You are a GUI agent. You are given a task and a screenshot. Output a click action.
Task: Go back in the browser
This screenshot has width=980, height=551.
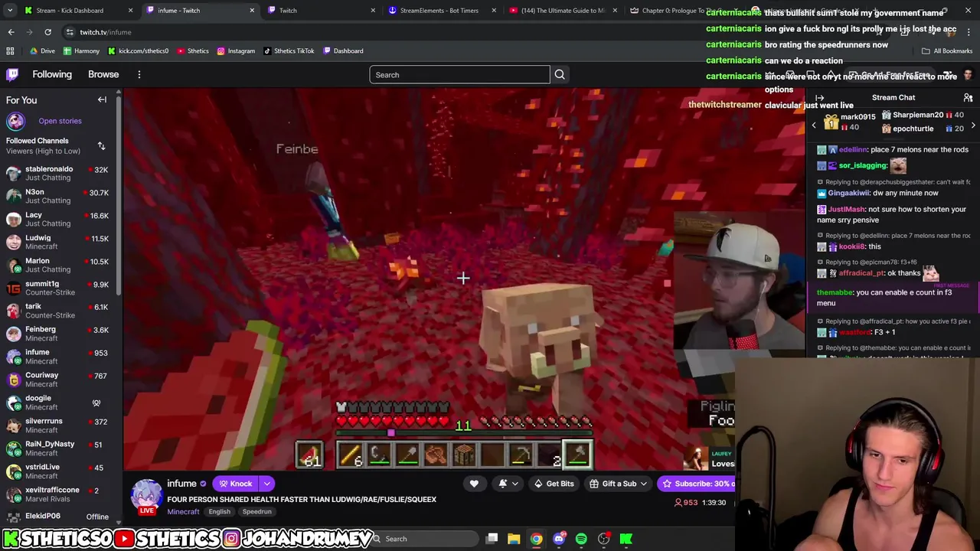(11, 32)
